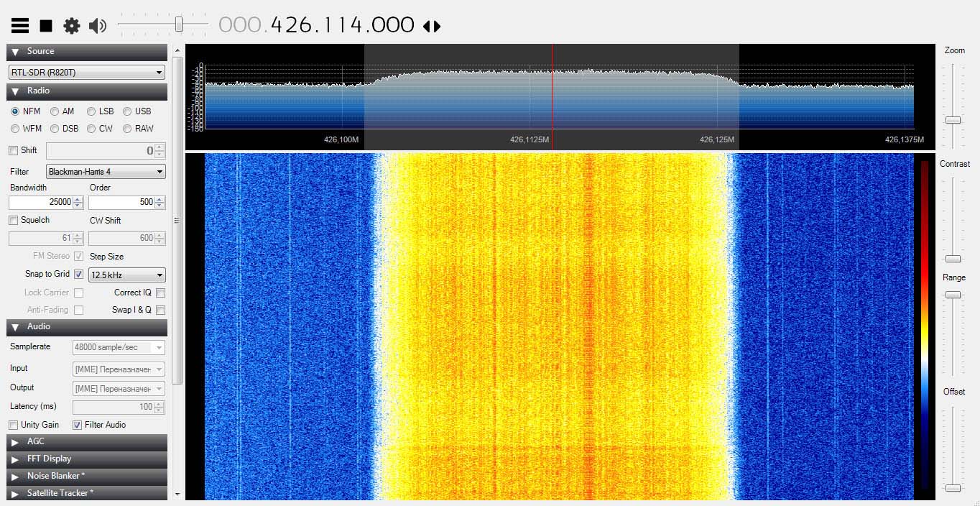Open the hamburger menu icon
Viewport: 980px width, 506px height.
coord(20,26)
